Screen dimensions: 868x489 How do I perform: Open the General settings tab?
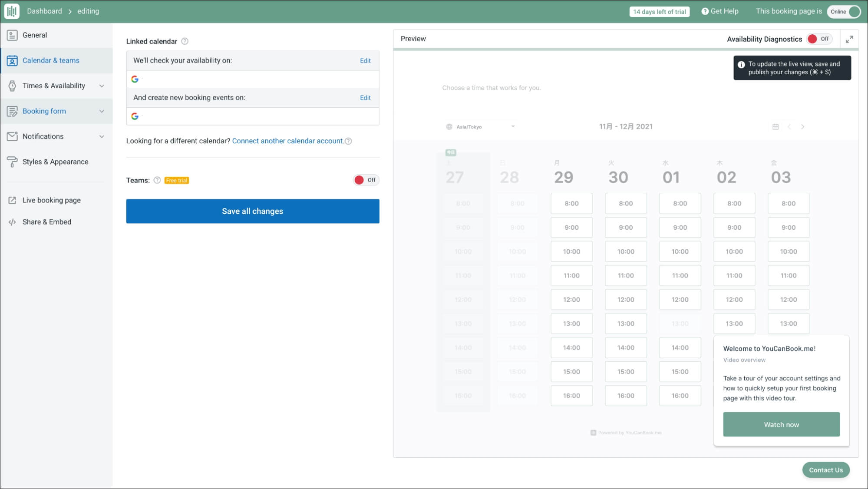click(x=35, y=35)
